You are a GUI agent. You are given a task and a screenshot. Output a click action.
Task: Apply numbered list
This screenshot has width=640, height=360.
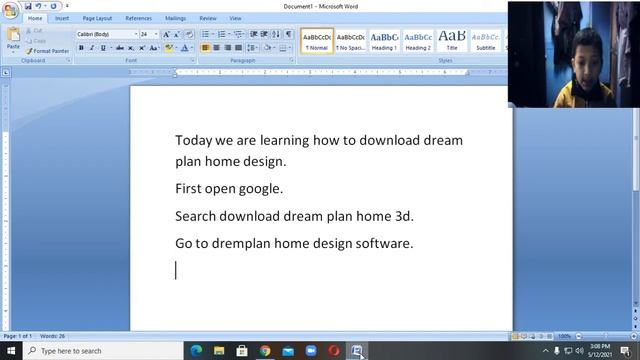pos(221,34)
